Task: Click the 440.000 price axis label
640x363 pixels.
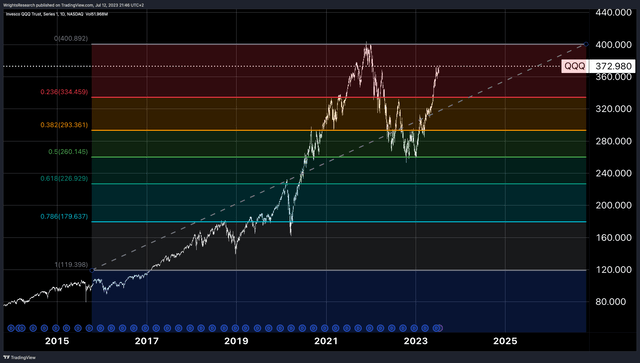Action: coord(613,12)
